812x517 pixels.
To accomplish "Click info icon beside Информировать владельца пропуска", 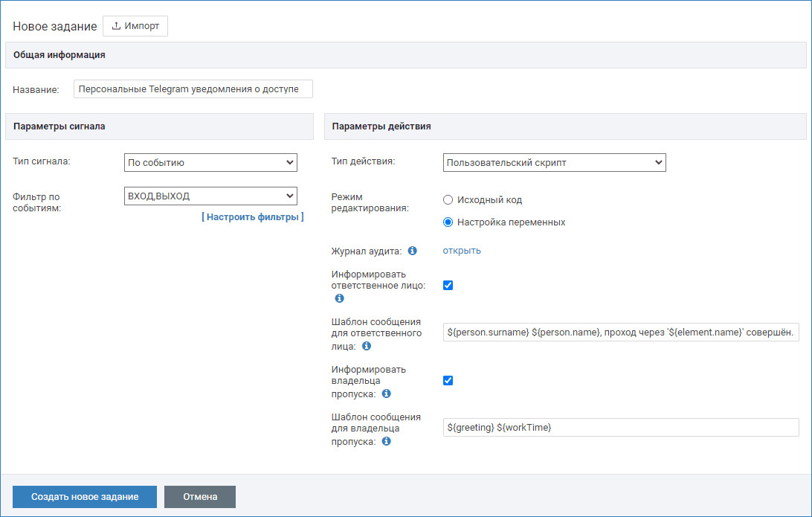I will point(386,394).
